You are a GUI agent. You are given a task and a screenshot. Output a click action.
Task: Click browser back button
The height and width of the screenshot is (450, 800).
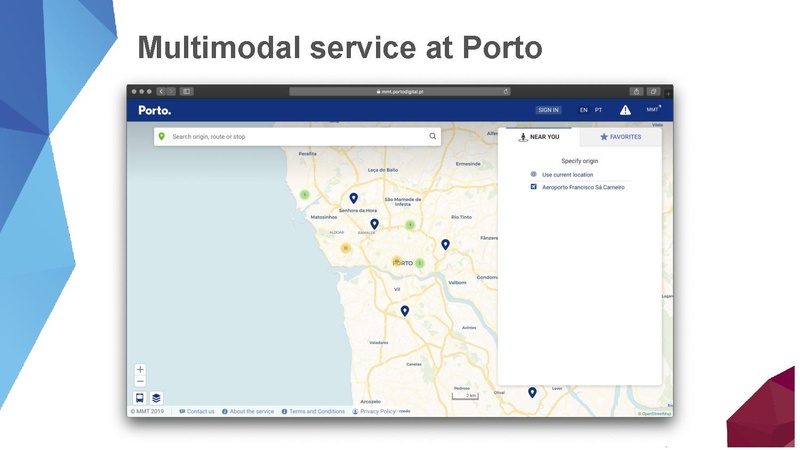point(161,91)
